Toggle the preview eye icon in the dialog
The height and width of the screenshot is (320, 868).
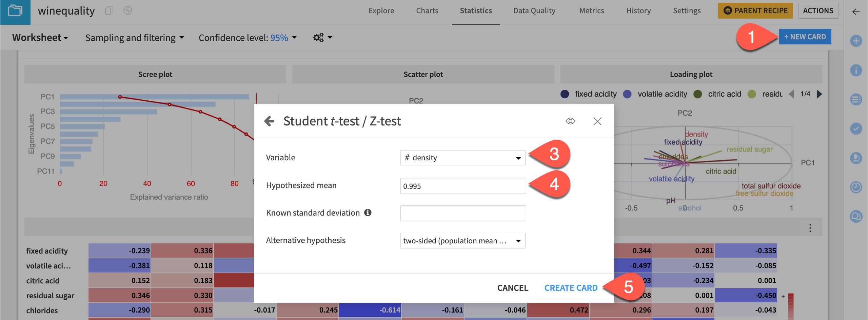[x=570, y=121]
